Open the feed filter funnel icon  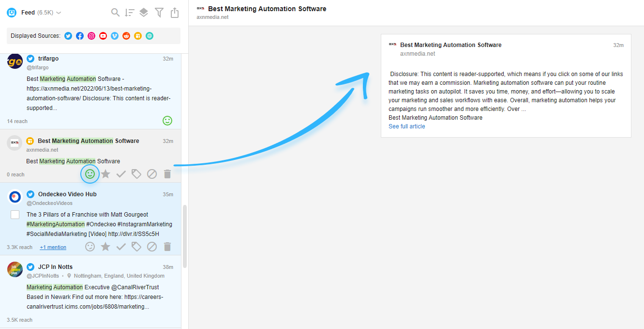pos(159,13)
